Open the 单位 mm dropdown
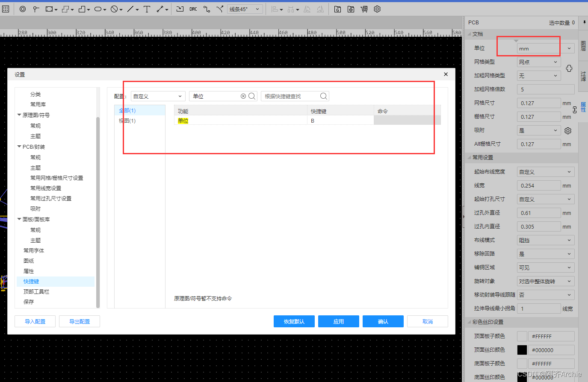Viewport: 588px width, 382px height. (x=546, y=49)
